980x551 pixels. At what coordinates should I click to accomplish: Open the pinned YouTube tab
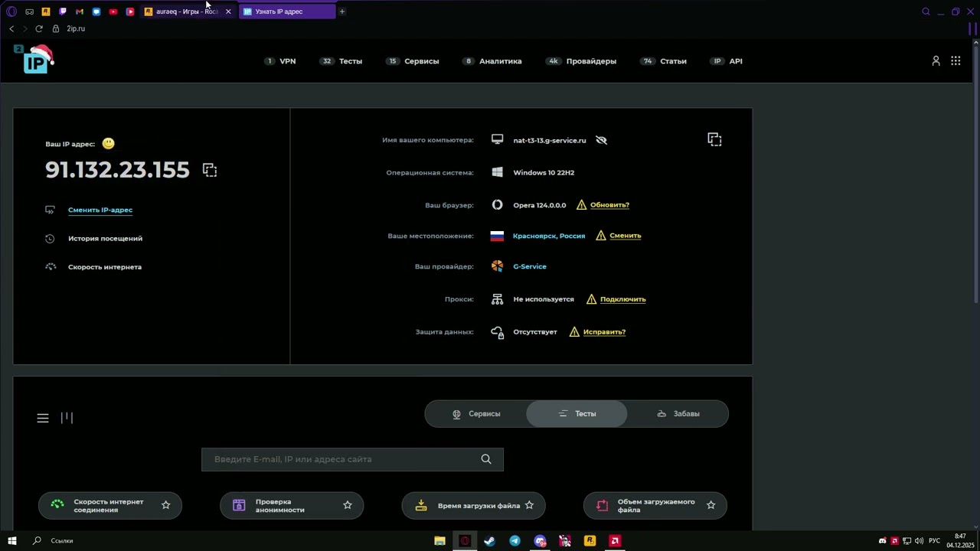(x=113, y=11)
